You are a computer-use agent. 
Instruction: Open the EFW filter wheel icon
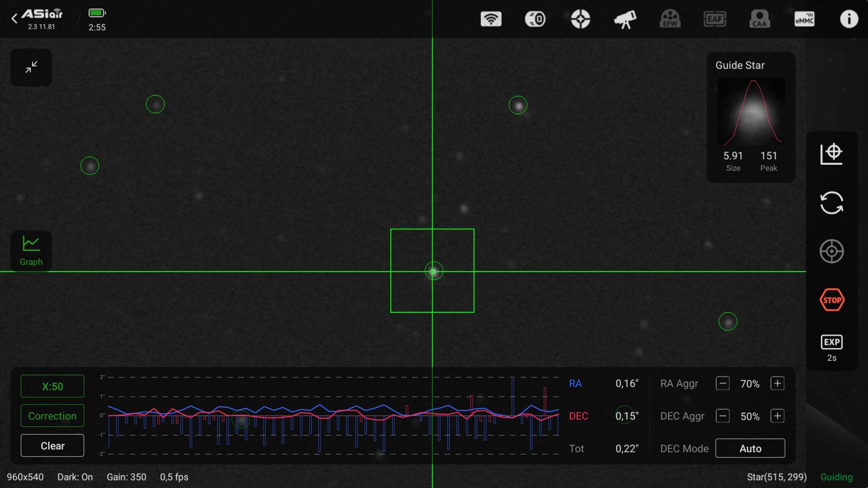[x=670, y=19]
